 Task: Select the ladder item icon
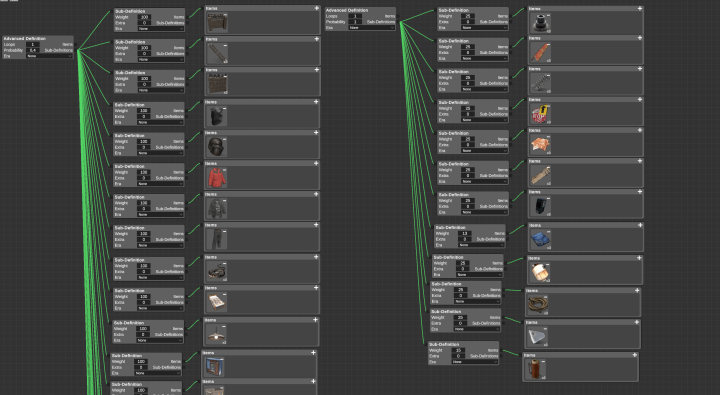point(217,54)
